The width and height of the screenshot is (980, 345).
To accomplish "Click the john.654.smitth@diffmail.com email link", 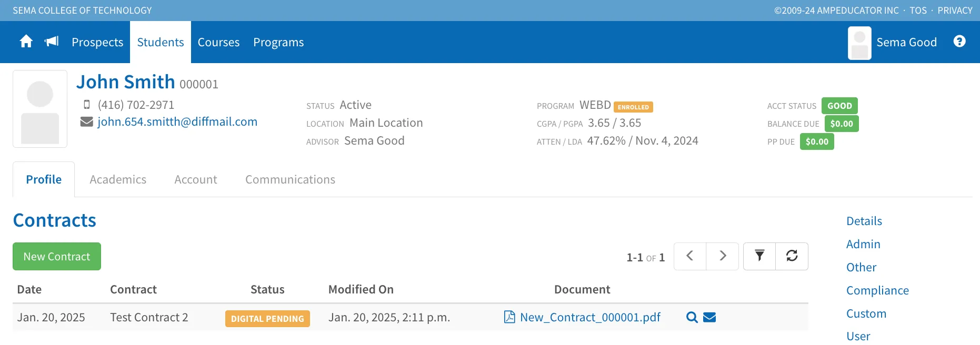I will pyautogui.click(x=177, y=121).
